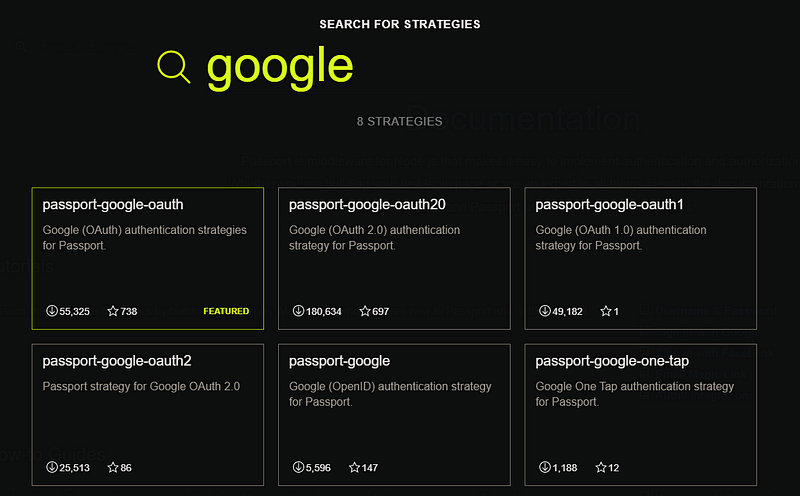This screenshot has width=800, height=496.
Task: Click the download icon on passport-google-oauth card
Action: (51, 311)
